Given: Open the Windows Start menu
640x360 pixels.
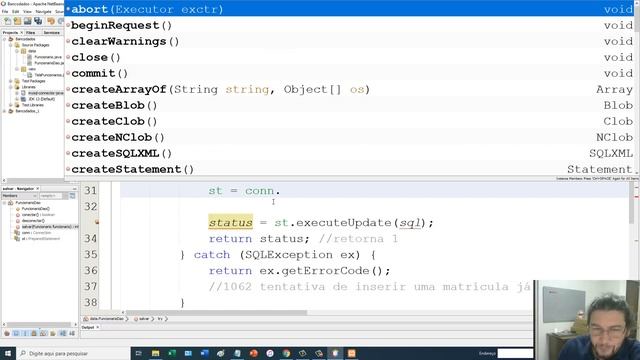Looking at the screenshot, I should (x=8, y=353).
